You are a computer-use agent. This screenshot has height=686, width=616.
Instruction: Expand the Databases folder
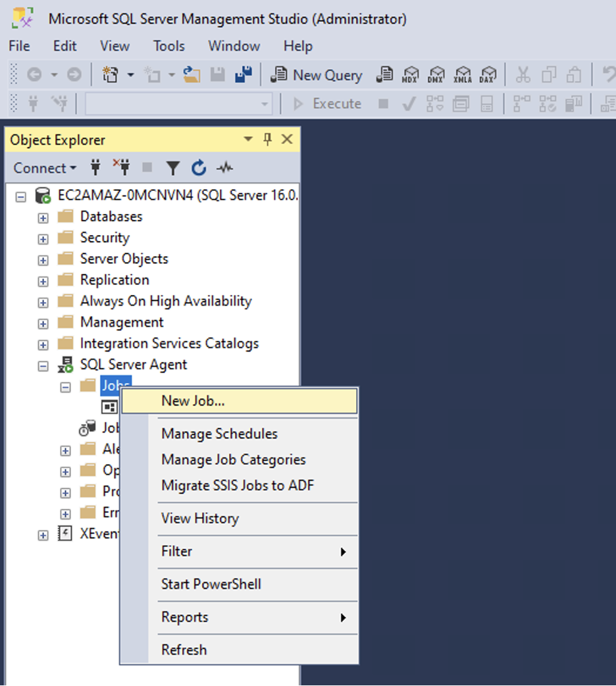(x=43, y=218)
